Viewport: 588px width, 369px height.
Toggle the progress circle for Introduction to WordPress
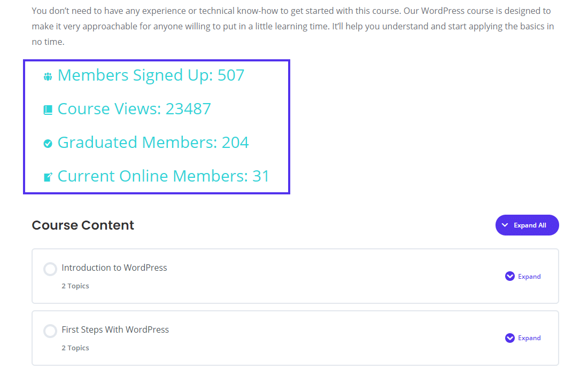click(x=50, y=269)
